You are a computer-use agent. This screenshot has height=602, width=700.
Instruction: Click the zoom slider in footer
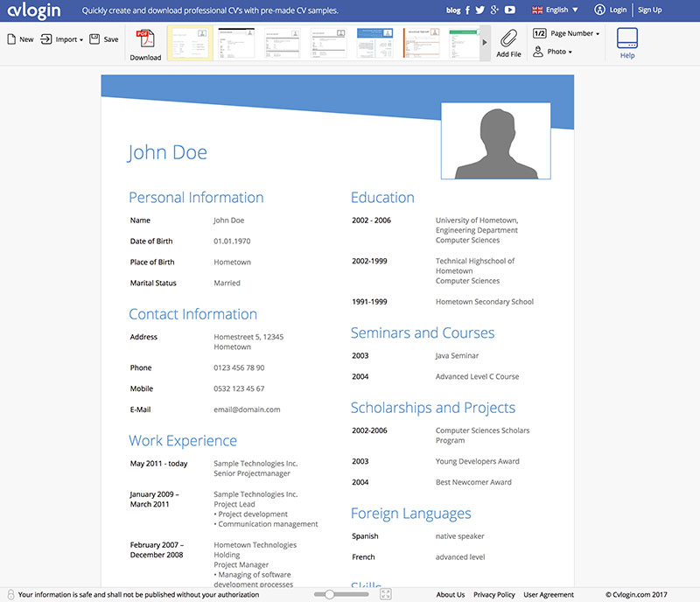tap(329, 594)
